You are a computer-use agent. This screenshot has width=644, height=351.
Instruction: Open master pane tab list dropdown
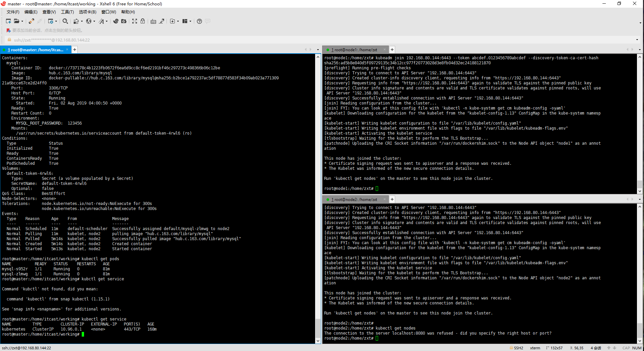click(x=318, y=50)
